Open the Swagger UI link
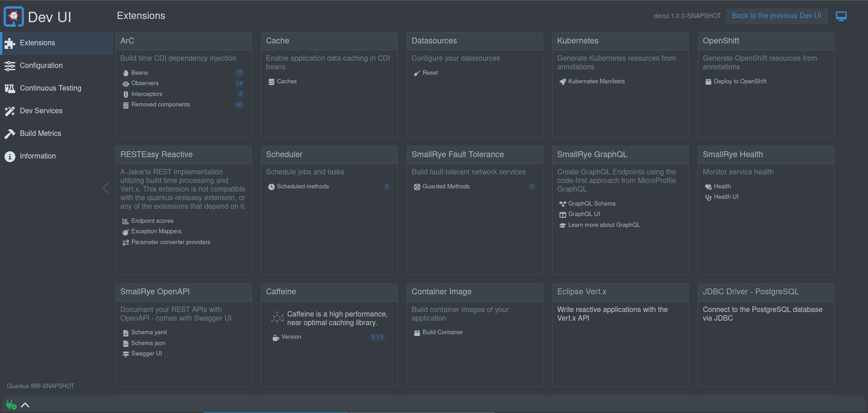Screen dimensions: 868x413 click(x=146, y=354)
